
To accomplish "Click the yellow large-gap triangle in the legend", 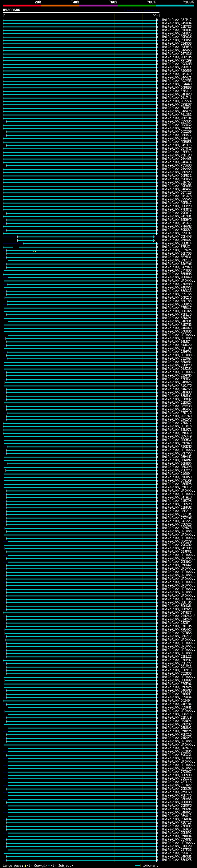I will [25, 866].
